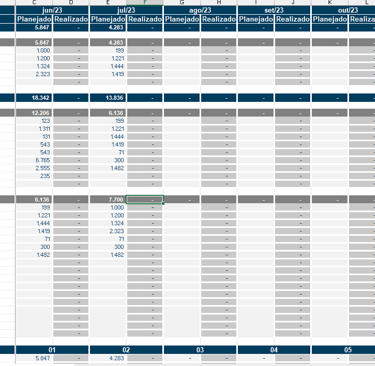The image size is (375, 366).
Task: Select the dark blue 5.847 total cell
Action: [34, 28]
